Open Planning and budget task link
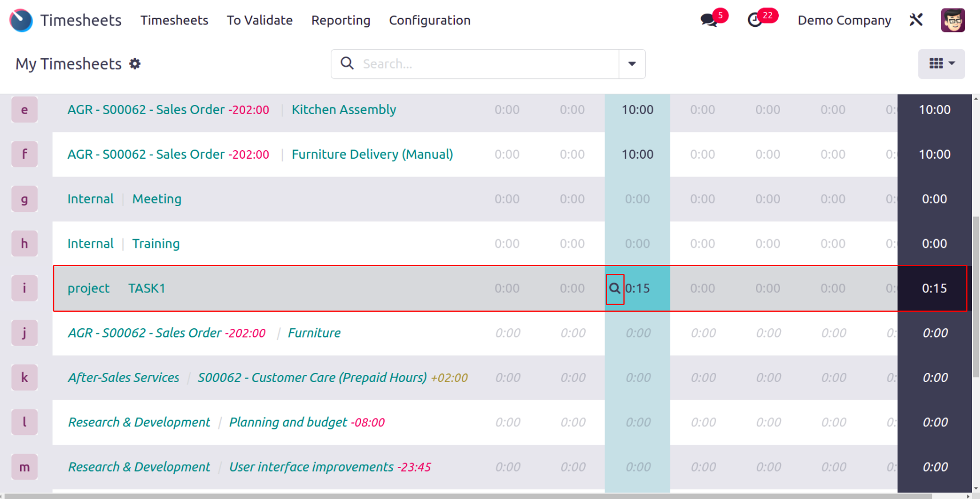Viewport: 980px width, 499px height. 288,422
